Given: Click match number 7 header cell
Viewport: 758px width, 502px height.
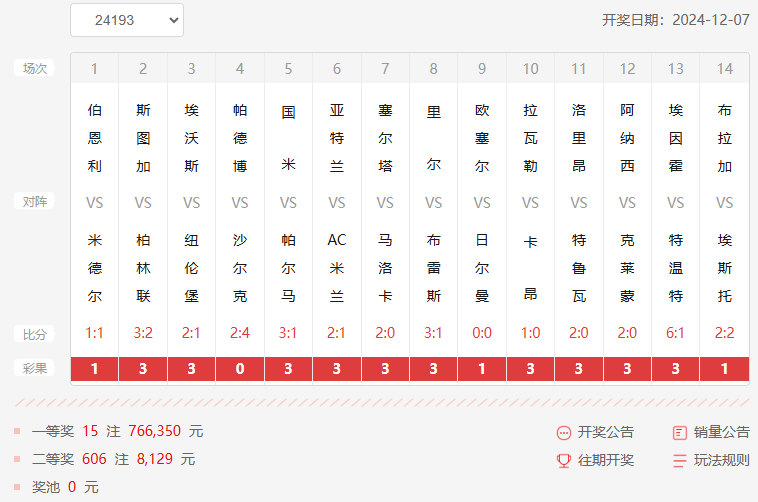Looking at the screenshot, I should 385,69.
